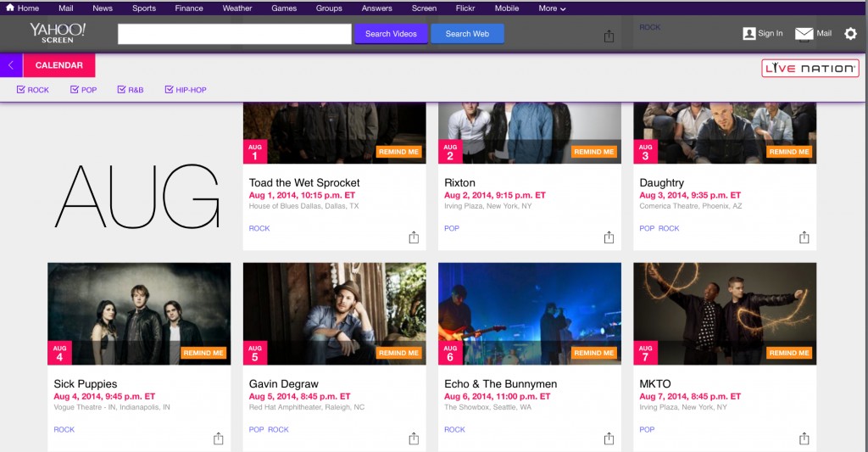Click POP tag under Gavin Degraw

256,429
